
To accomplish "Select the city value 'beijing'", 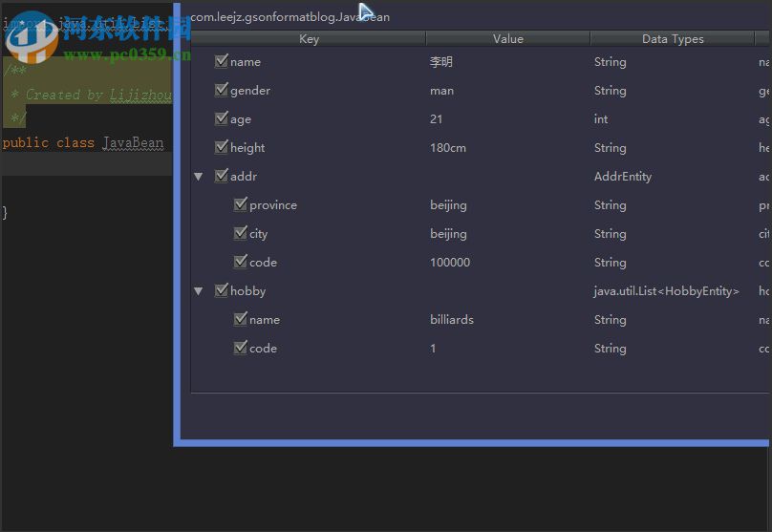I will (x=448, y=234).
